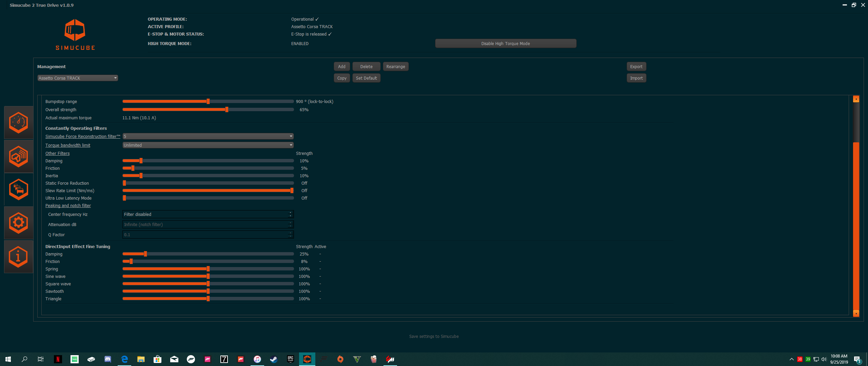This screenshot has height=366, width=868.
Task: Open Microsoft Edge from the taskbar
Action: (124, 359)
